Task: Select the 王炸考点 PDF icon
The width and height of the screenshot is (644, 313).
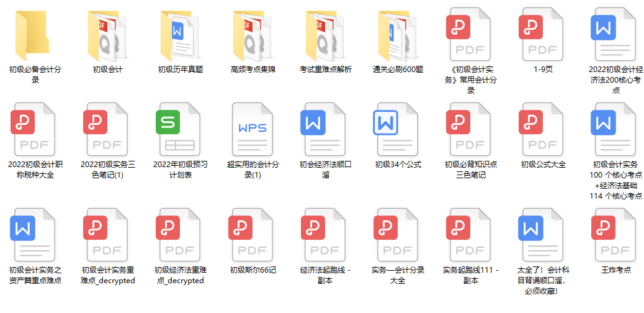Action: click(613, 235)
